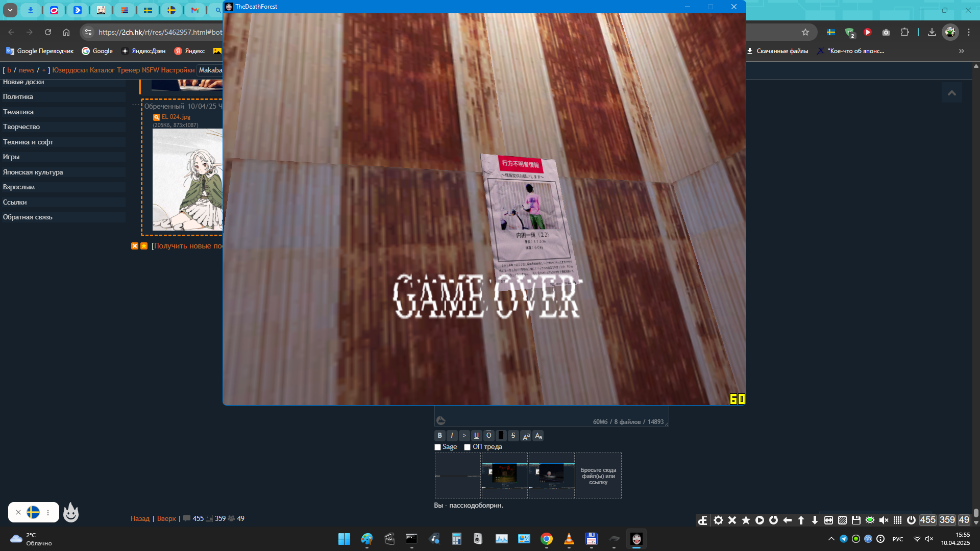Open the Взрослым sidebar section
The height and width of the screenshot is (551, 980).
(63, 187)
